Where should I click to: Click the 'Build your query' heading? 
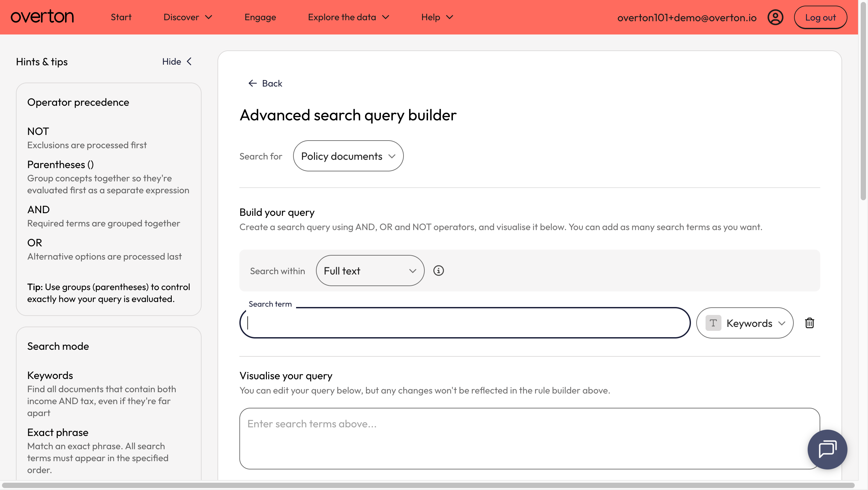(277, 212)
